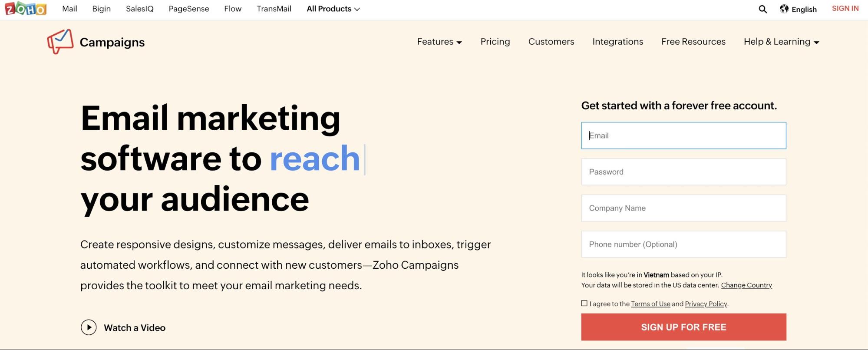Play the Watch a Video icon
The image size is (868, 350).
coord(89,327)
